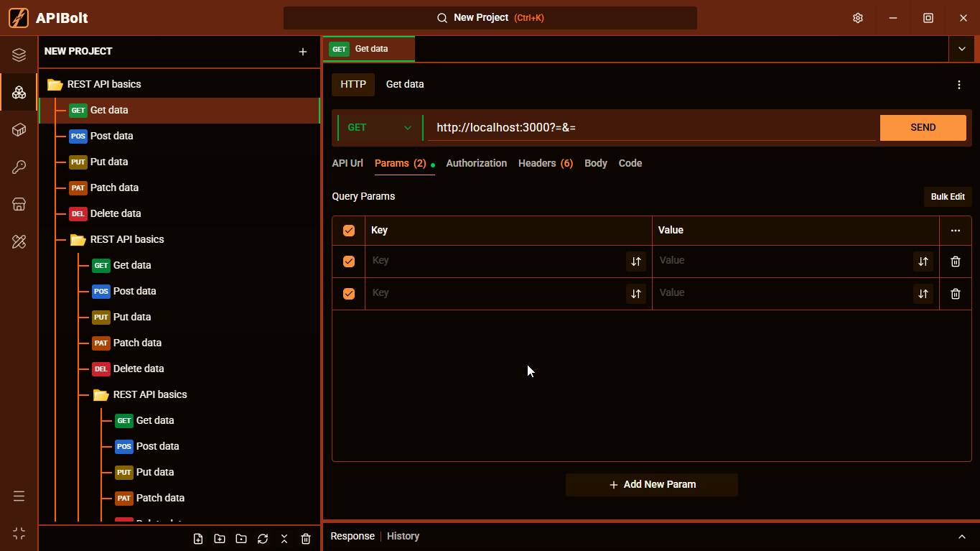Click the refresh icon below the collection tree
The image size is (980, 551).
coord(263,539)
